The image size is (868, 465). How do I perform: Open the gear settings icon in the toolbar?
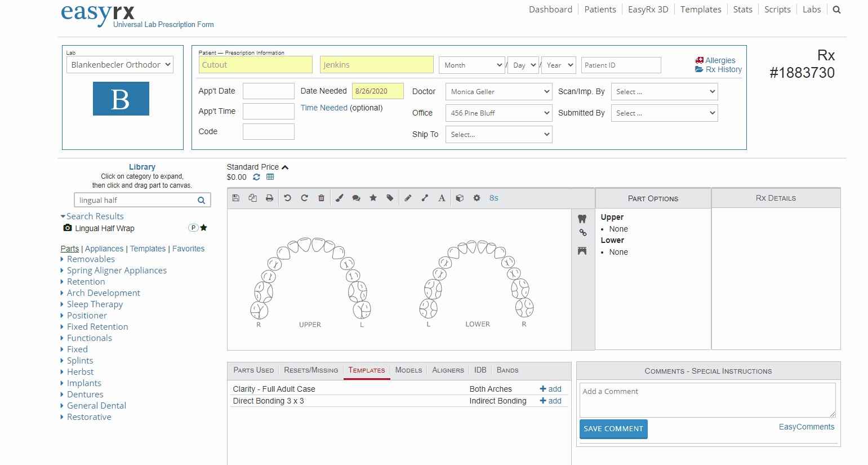click(477, 198)
